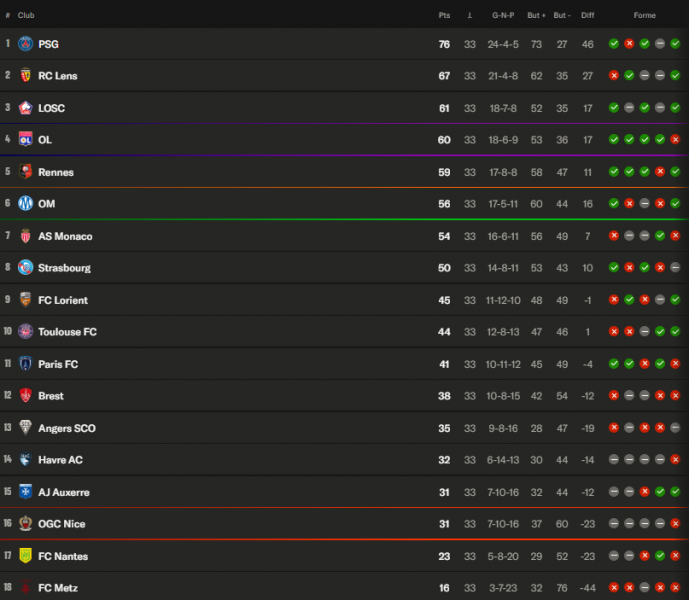Click FC Nantes' green win form icon

660,556
